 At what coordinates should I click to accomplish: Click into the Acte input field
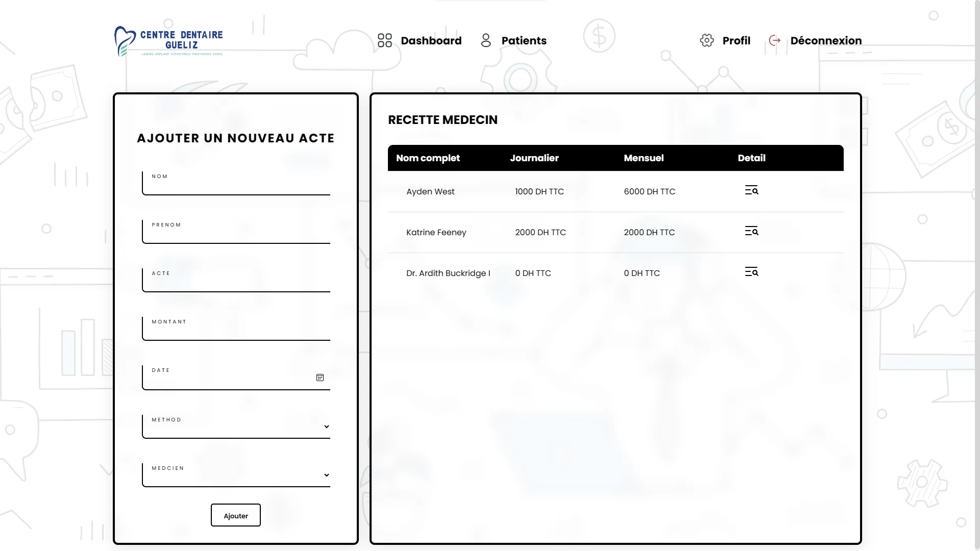[236, 283]
